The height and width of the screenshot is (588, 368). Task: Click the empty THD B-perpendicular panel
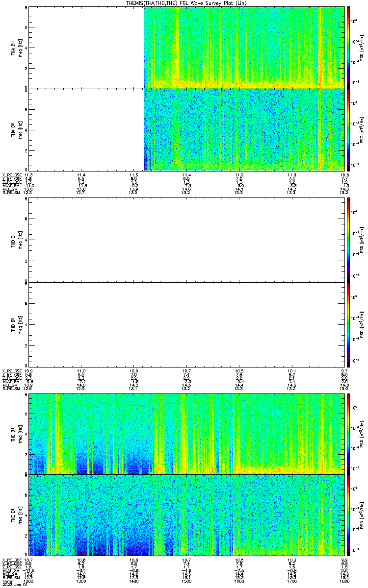tap(186, 240)
